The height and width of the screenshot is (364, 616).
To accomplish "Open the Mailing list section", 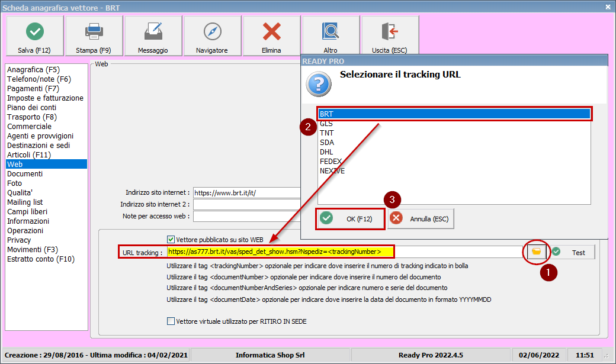I will coord(46,202).
